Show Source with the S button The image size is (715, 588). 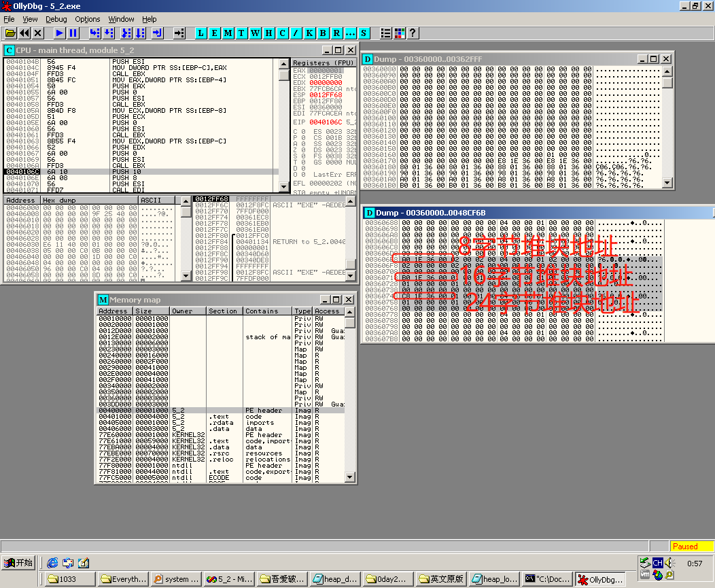click(364, 33)
